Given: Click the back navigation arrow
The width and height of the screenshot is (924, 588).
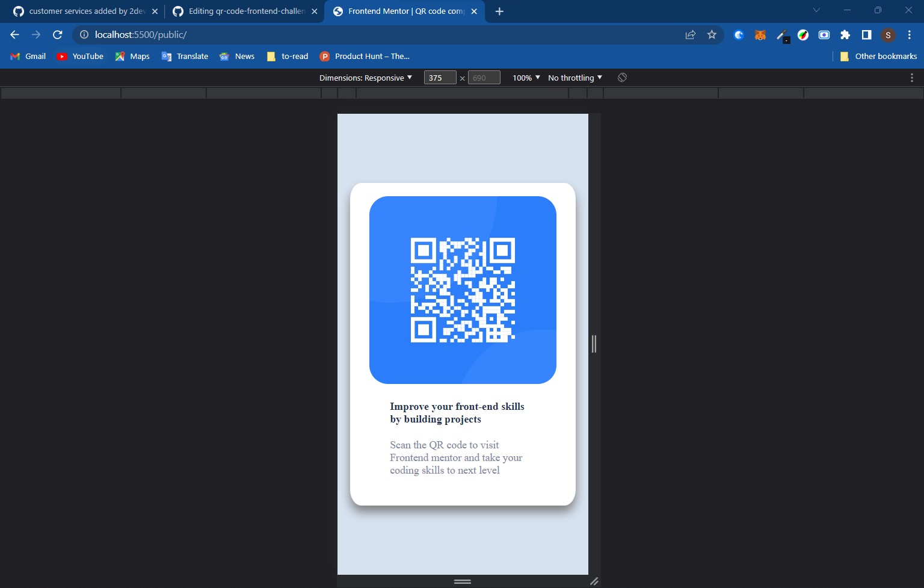Looking at the screenshot, I should click(x=14, y=34).
